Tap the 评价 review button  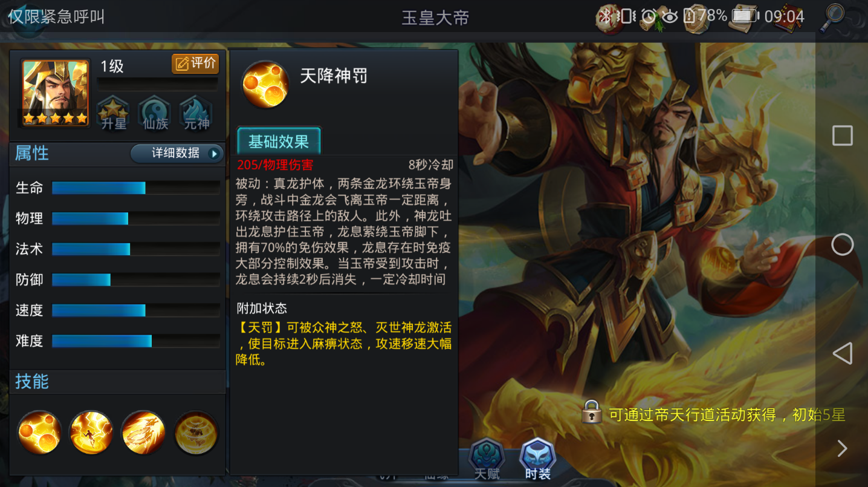click(x=195, y=64)
